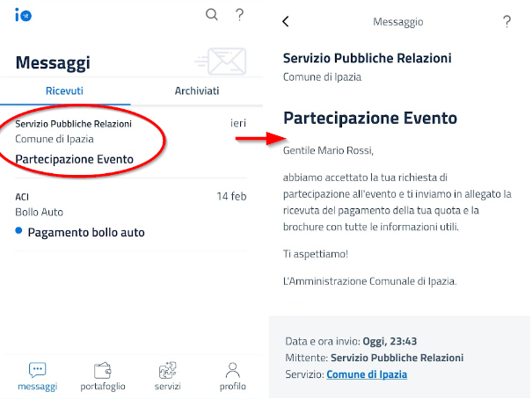Open help on the Messaggi list screen
Image resolution: width=532 pixels, height=399 pixels.
tap(239, 14)
